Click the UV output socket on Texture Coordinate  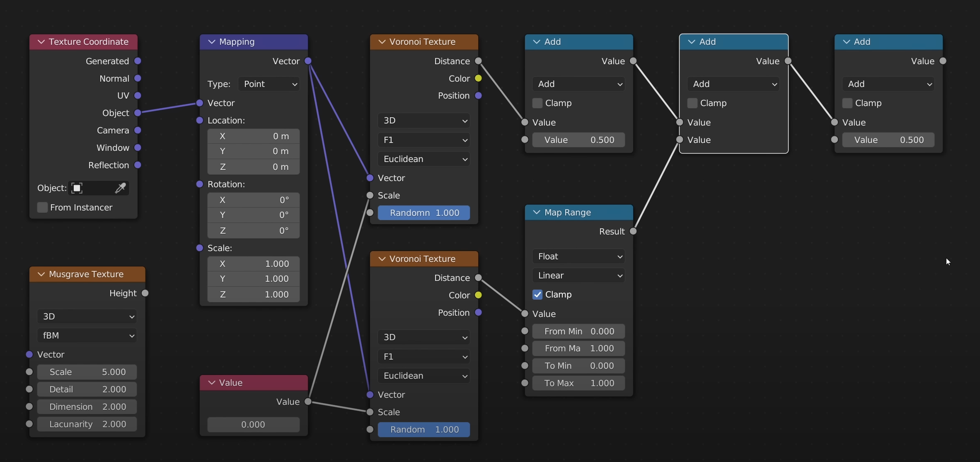click(138, 96)
